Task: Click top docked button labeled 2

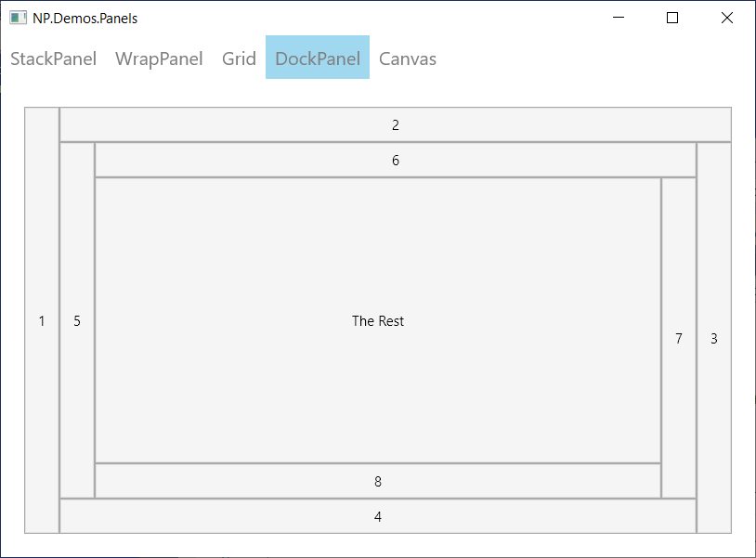Action: tap(396, 124)
